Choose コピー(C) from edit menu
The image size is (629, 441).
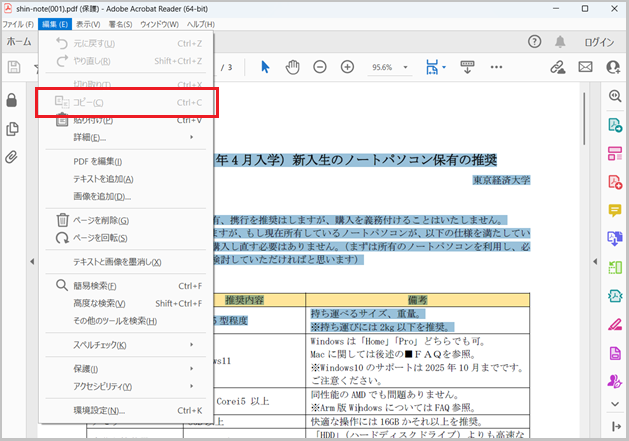pyautogui.click(x=126, y=103)
